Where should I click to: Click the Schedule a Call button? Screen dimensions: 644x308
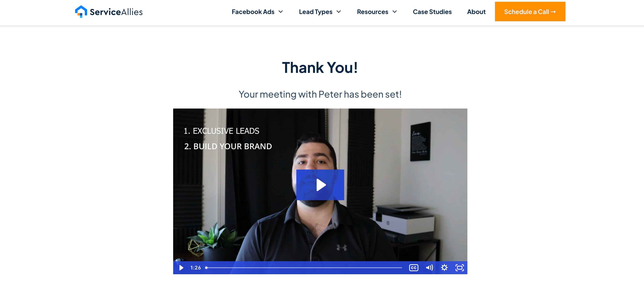click(x=530, y=12)
